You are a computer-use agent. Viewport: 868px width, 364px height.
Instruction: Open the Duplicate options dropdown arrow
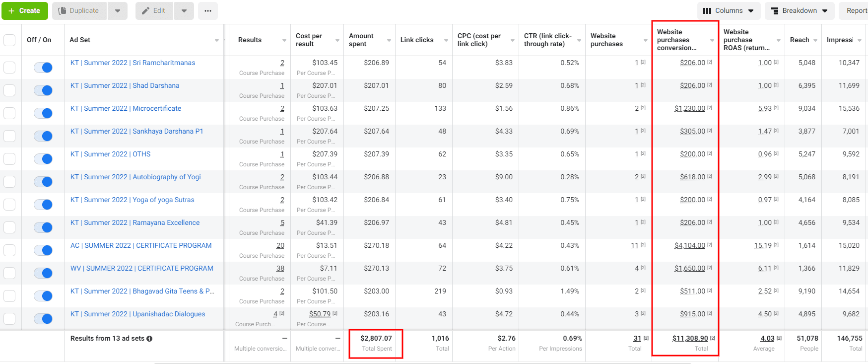[118, 10]
